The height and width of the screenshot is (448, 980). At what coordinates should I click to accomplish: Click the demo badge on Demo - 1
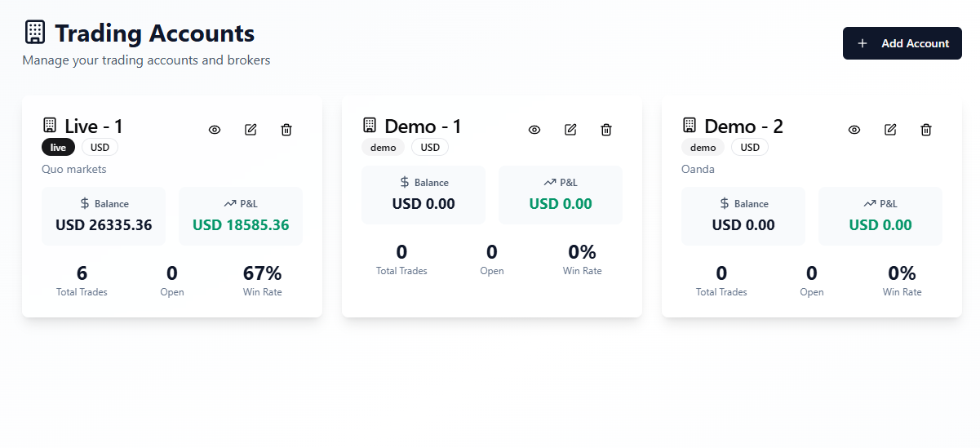click(383, 148)
